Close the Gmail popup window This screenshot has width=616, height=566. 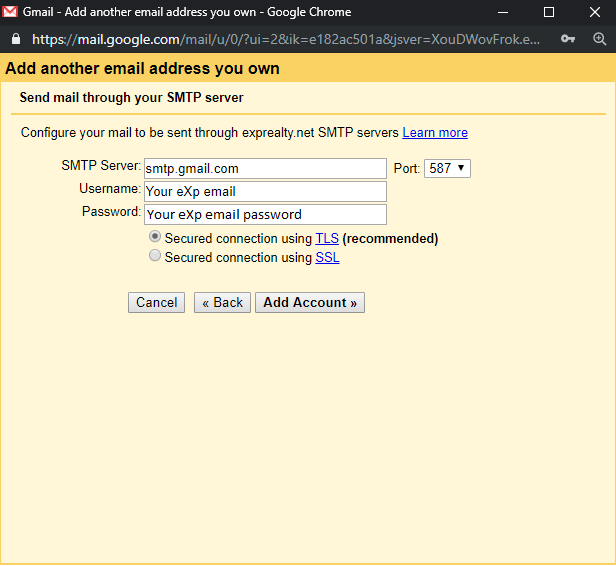(x=595, y=12)
